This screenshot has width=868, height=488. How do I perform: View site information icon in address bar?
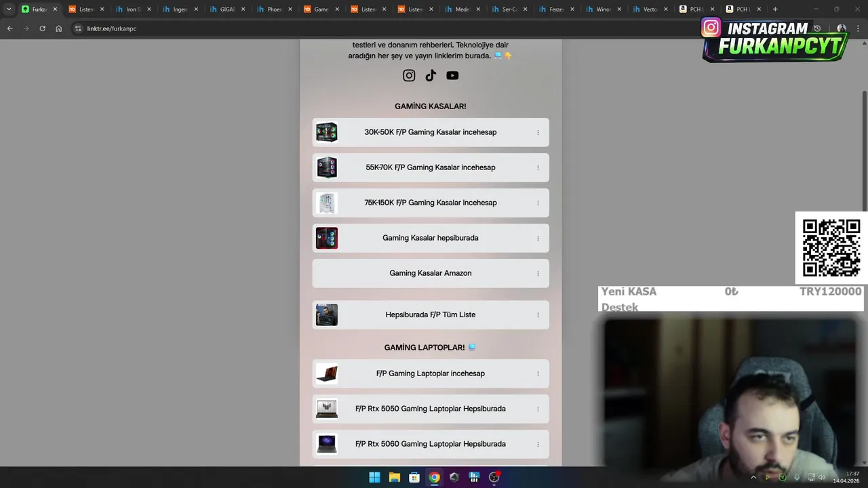[78, 28]
